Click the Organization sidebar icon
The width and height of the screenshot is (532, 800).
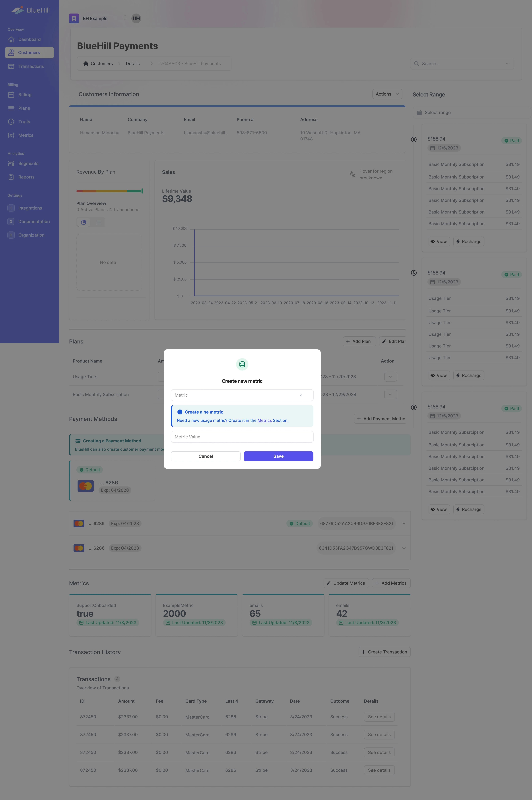pyautogui.click(x=11, y=235)
